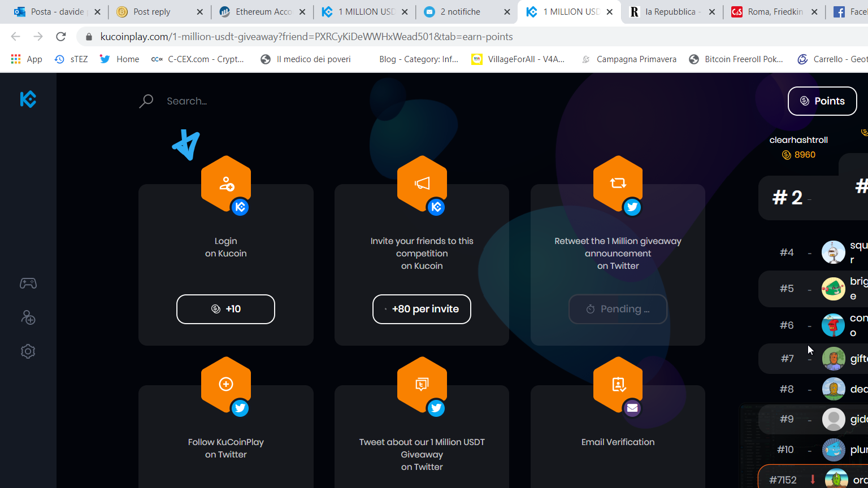This screenshot has width=868, height=488.
Task: Close the Roma, Friedkin tab
Action: tap(814, 12)
